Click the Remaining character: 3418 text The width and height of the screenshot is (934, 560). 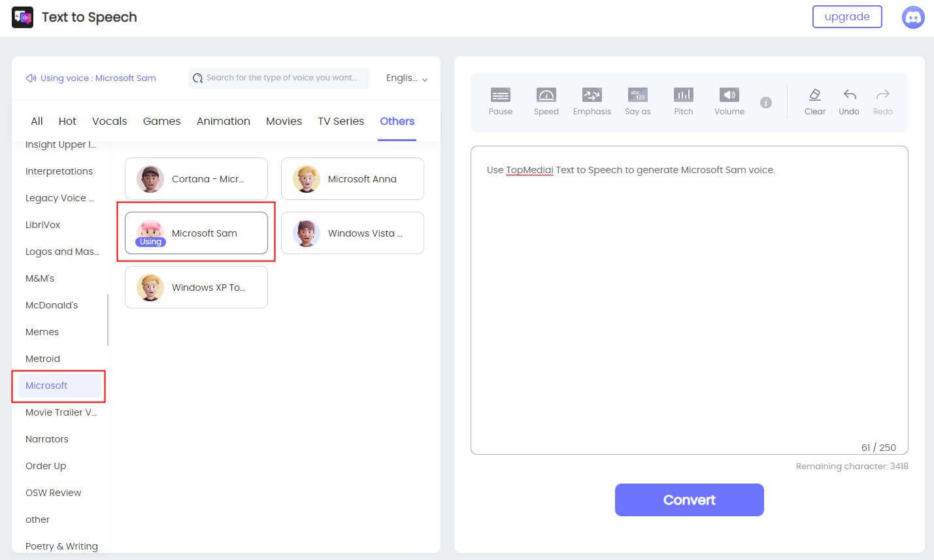coord(852,467)
